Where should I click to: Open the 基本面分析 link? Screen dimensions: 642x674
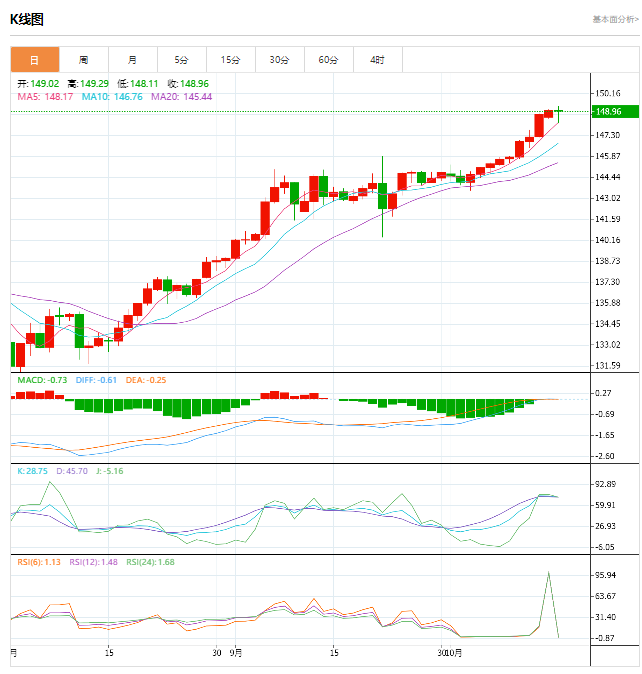point(615,19)
